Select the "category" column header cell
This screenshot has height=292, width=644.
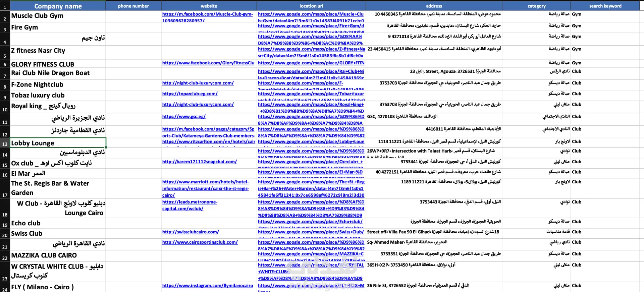click(536, 6)
